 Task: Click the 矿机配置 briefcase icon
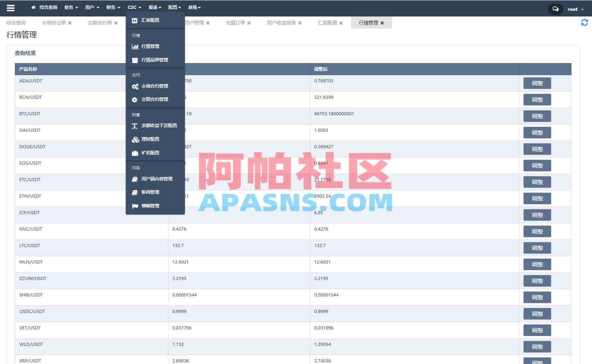pos(135,153)
